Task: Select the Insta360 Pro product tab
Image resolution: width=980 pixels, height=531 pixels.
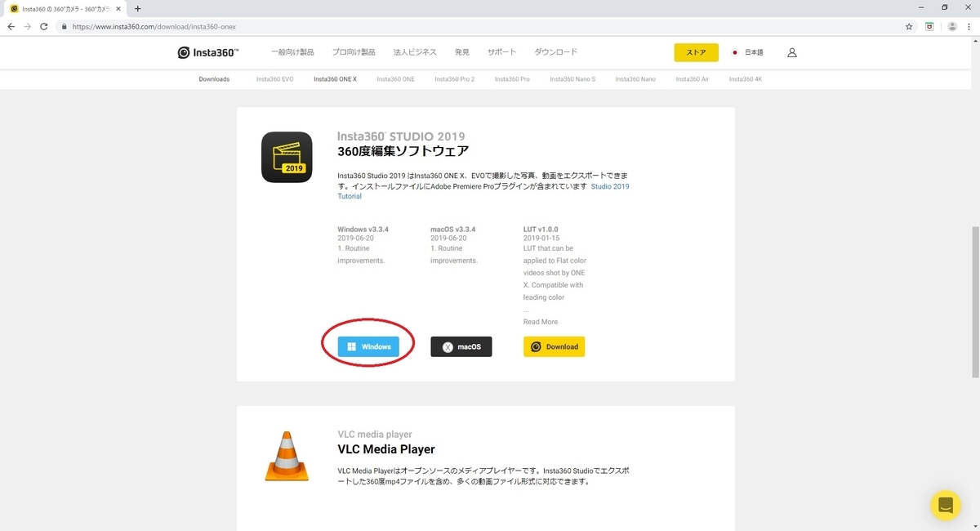Action: pos(512,79)
